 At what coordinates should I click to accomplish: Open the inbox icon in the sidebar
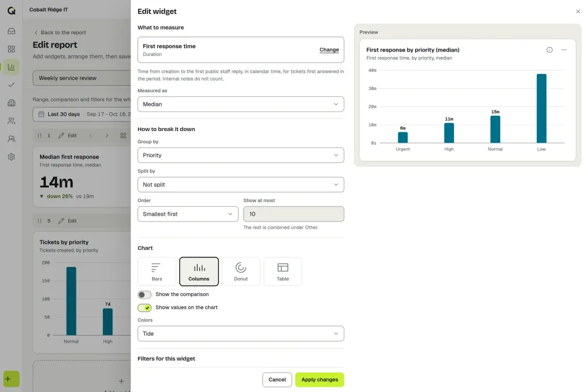[x=11, y=31]
